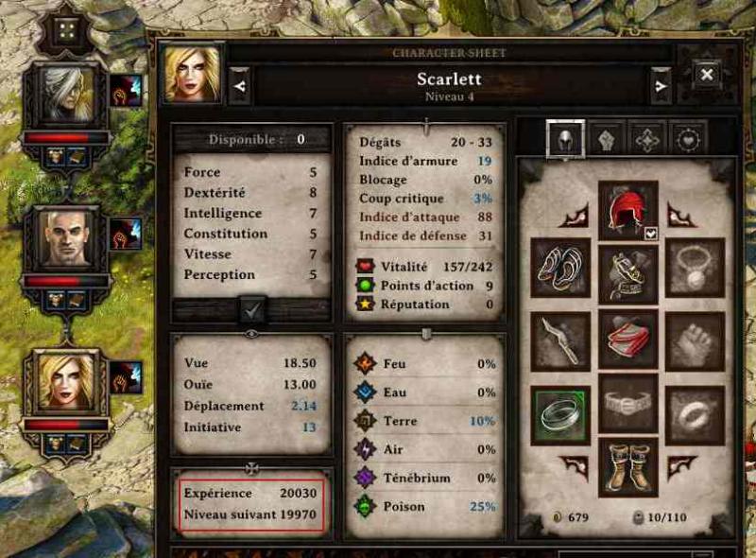Image resolution: width=756 pixels, height=558 pixels.
Task: Confirm attribute points with the checkmark button
Action: click(252, 310)
